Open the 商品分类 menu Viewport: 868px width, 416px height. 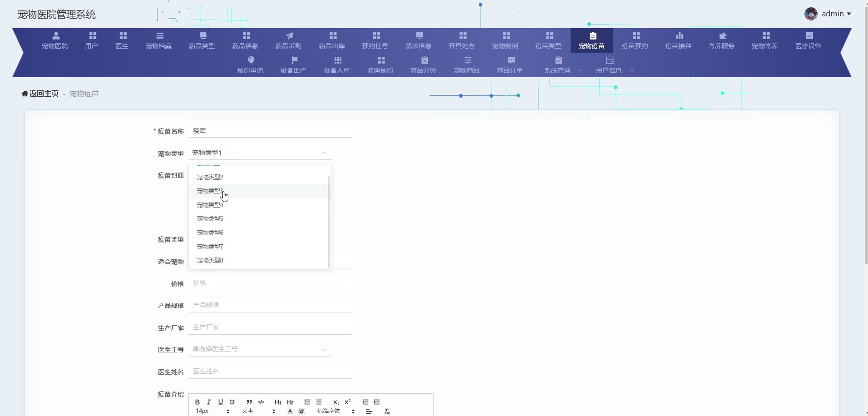coord(424,65)
